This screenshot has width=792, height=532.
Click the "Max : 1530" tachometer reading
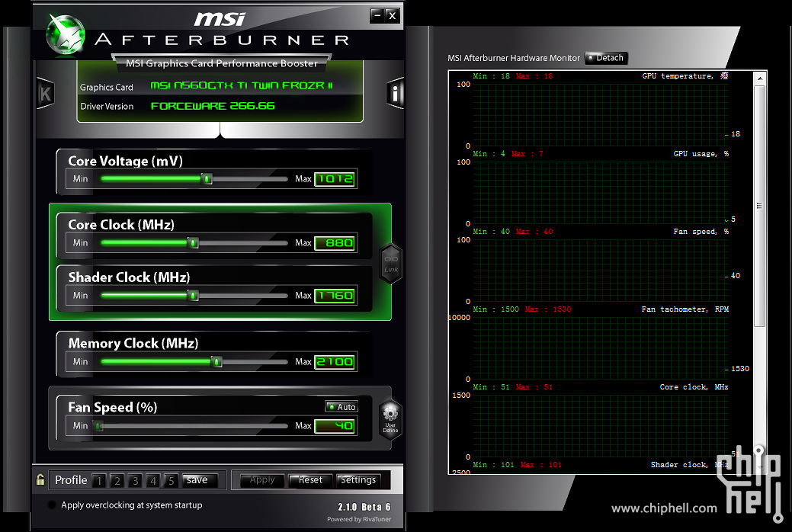pyautogui.click(x=548, y=309)
